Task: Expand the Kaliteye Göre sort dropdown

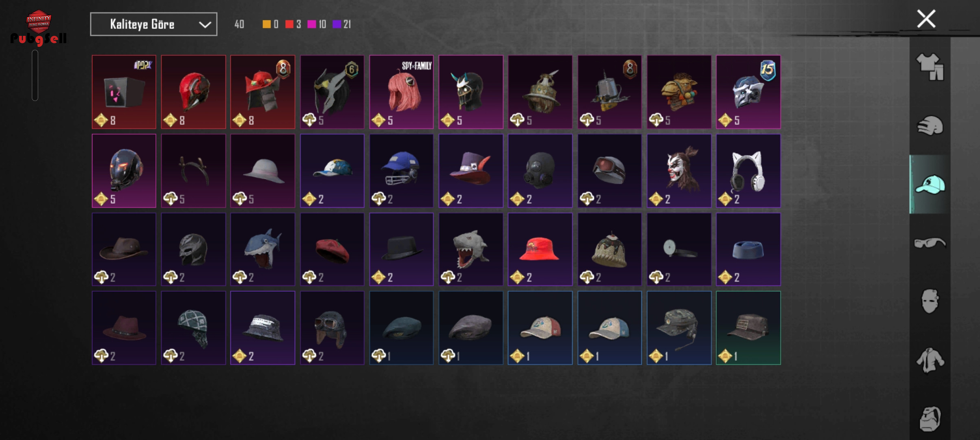Action: (153, 24)
